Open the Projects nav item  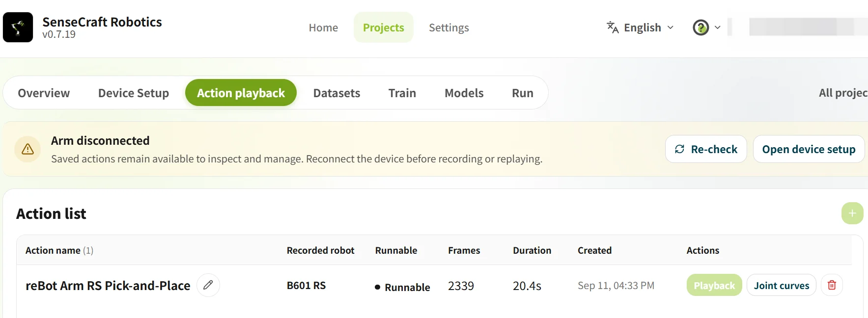(383, 27)
